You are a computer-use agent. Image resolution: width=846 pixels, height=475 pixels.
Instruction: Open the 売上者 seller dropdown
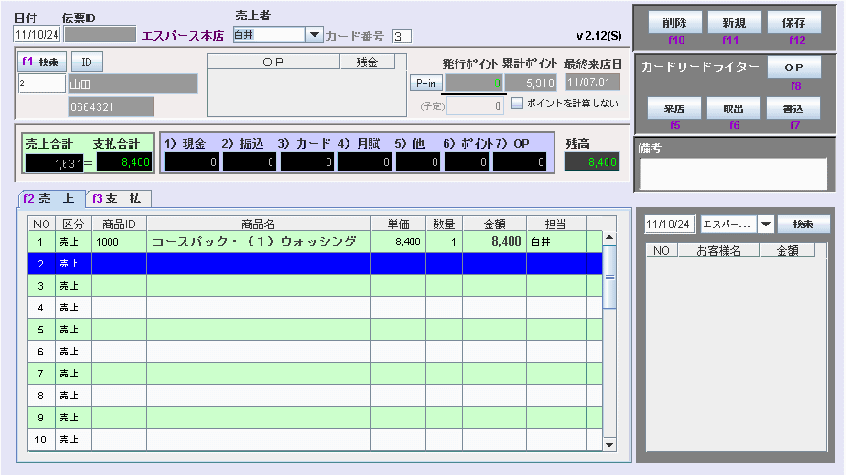coord(314,35)
